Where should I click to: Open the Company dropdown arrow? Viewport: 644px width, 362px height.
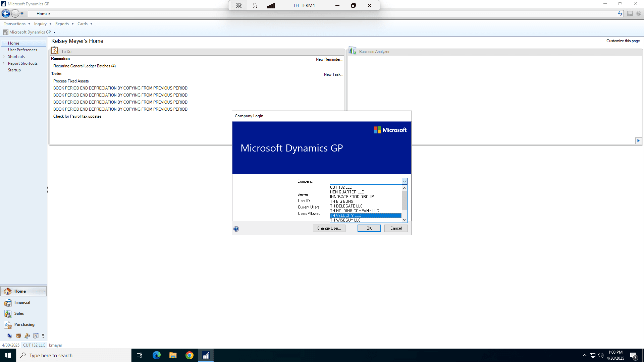[405, 181]
